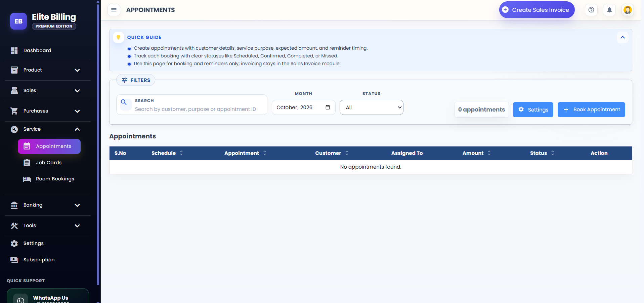Expand the Tools menu chevron

[x=77, y=226]
